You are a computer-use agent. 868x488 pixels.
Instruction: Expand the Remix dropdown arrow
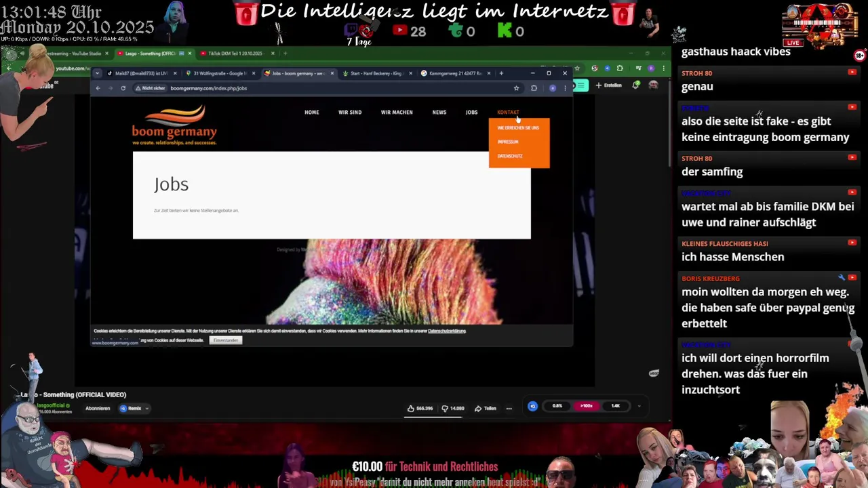[x=146, y=409]
